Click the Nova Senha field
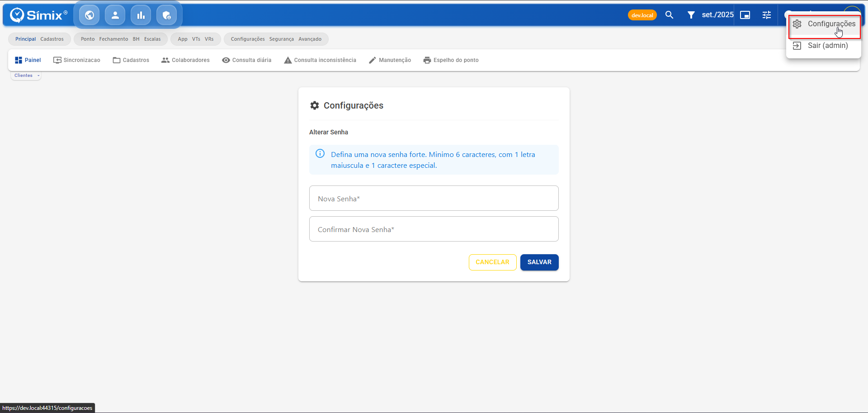The height and width of the screenshot is (413, 868). click(434, 198)
